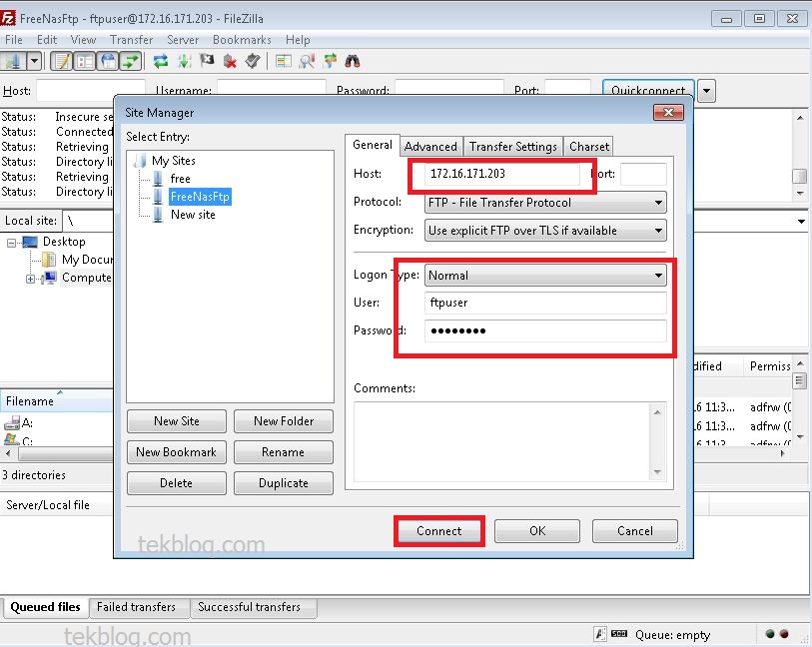Click the Delete button

pyautogui.click(x=177, y=483)
